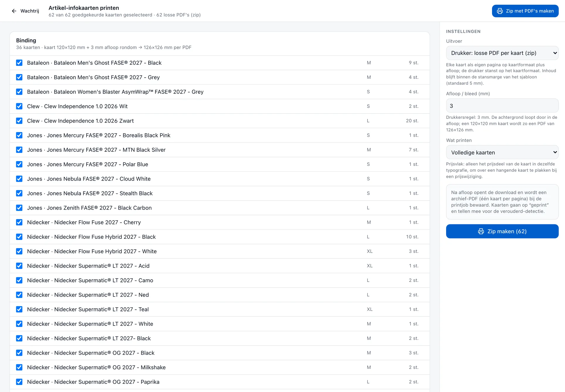The image size is (565, 392).
Task: Click size L for Jones Zenith Black Carbon
Action: point(368,208)
